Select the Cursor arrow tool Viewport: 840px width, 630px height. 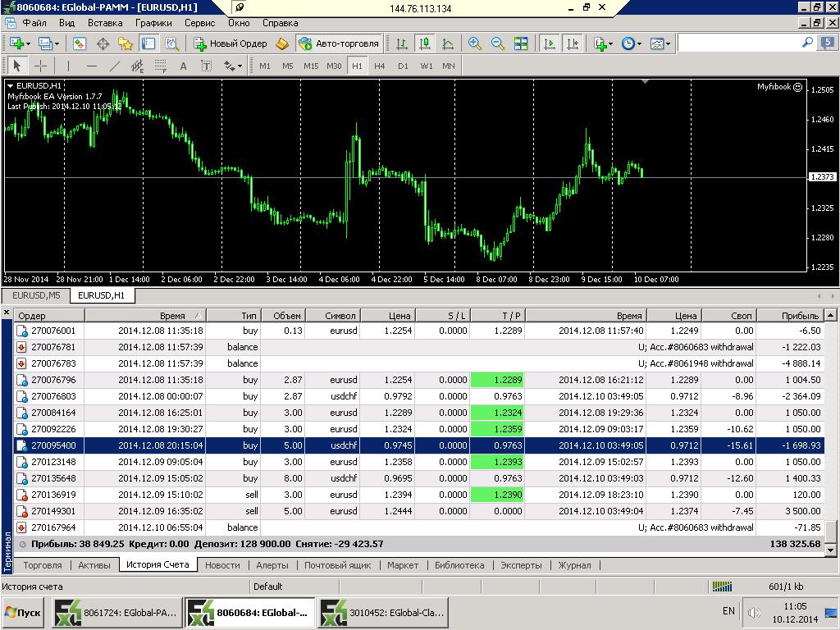(x=16, y=66)
